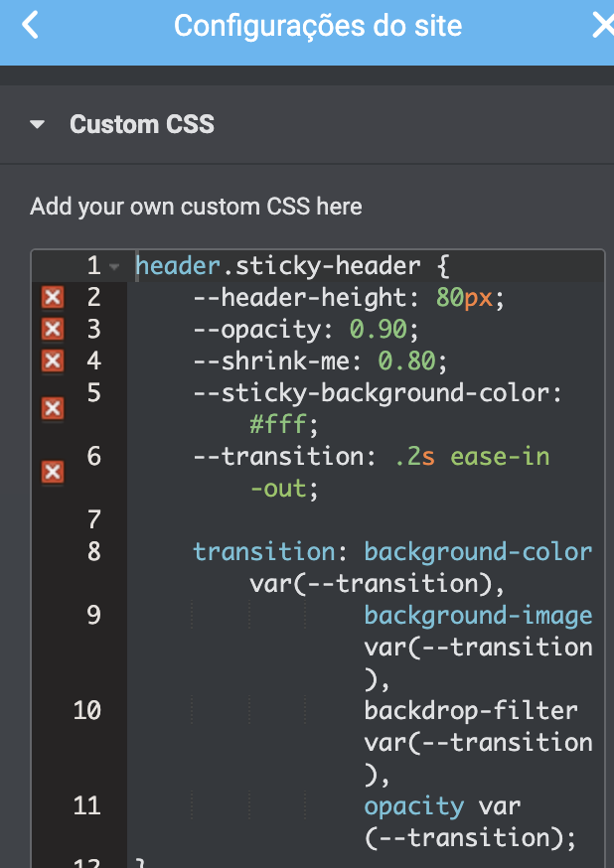Viewport: 614px width, 868px height.
Task: Click '--sticky-background-color:' text
Action: tap(378, 393)
